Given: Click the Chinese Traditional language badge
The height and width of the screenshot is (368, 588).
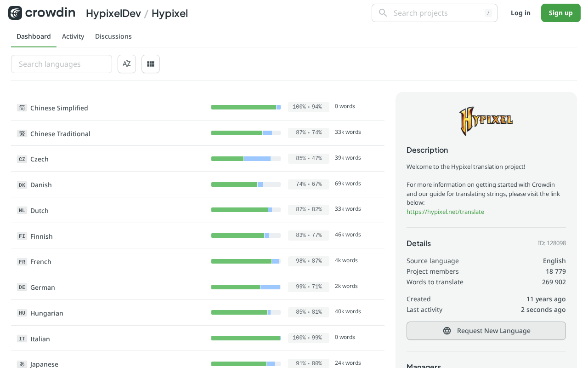Looking at the screenshot, I should (x=22, y=133).
